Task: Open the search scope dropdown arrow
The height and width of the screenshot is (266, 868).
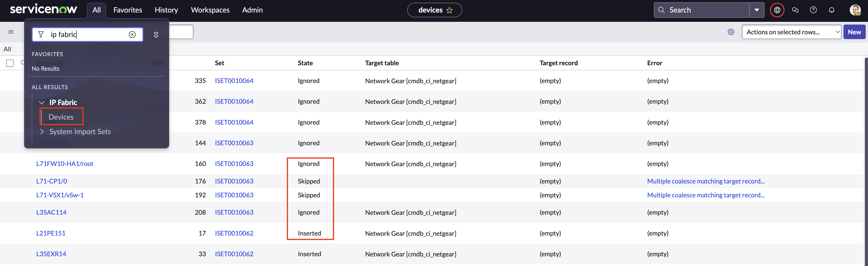Action: (x=757, y=10)
